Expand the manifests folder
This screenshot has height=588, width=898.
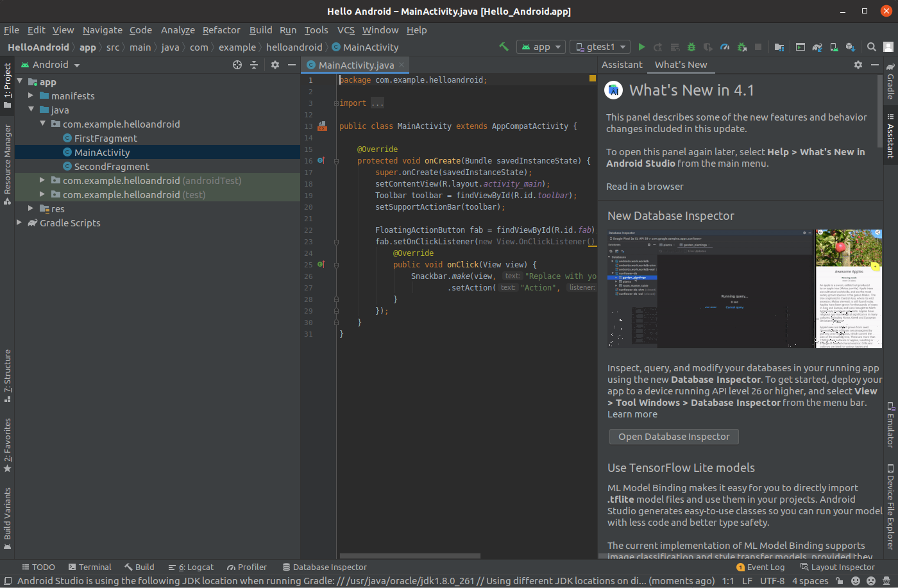[31, 96]
